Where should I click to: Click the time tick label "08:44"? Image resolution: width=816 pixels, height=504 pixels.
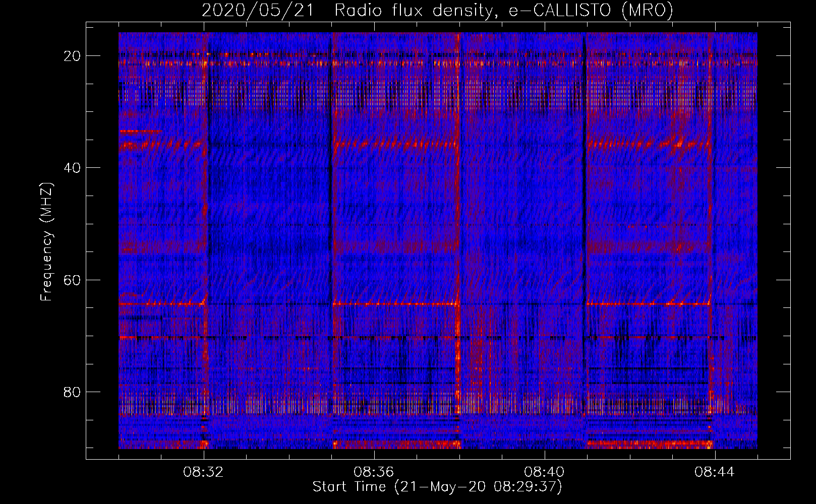(715, 472)
